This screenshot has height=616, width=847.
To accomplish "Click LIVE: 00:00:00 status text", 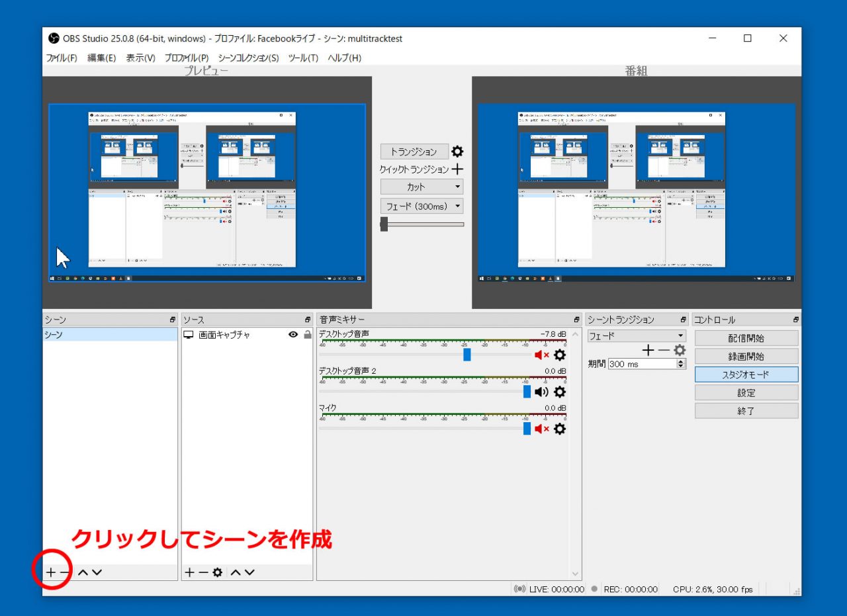I will tap(557, 589).
